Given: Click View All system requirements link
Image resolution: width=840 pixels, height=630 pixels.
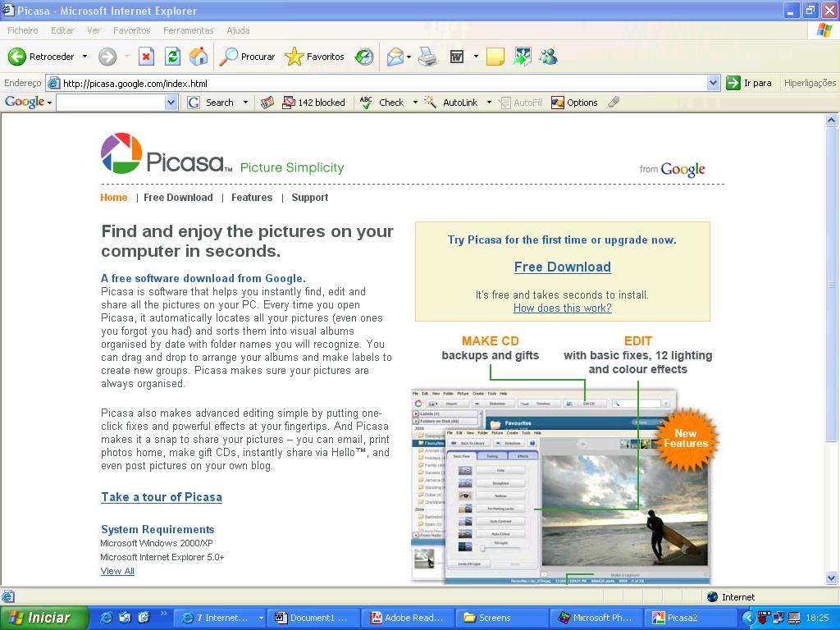Looking at the screenshot, I should (x=117, y=571).
